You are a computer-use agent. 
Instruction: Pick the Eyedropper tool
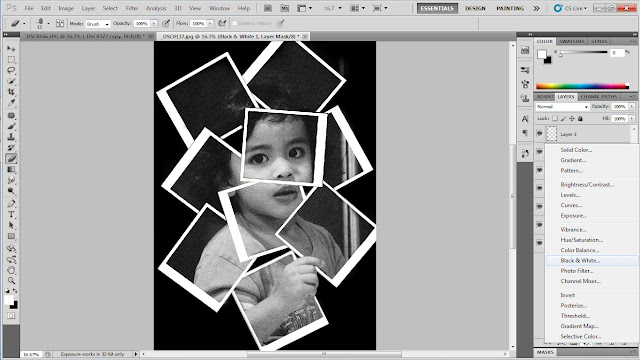tap(11, 102)
